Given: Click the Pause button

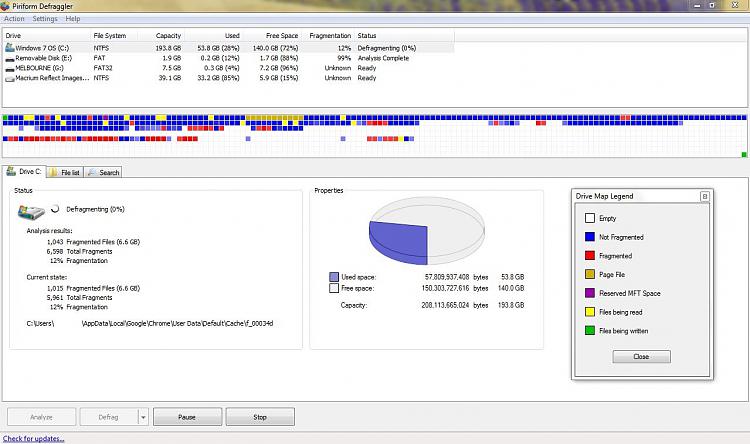Looking at the screenshot, I should pyautogui.click(x=187, y=417).
